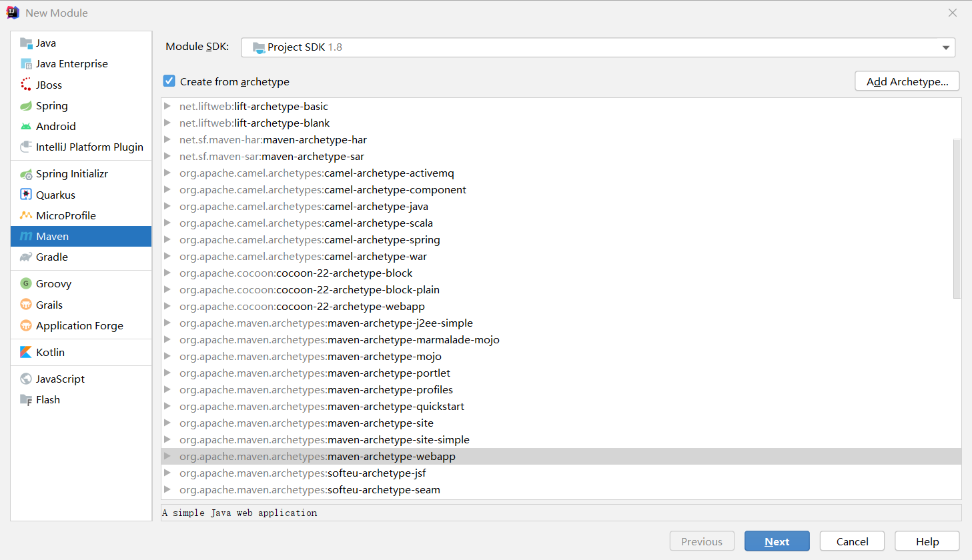Select camel-archetype-component archetype row

point(561,189)
